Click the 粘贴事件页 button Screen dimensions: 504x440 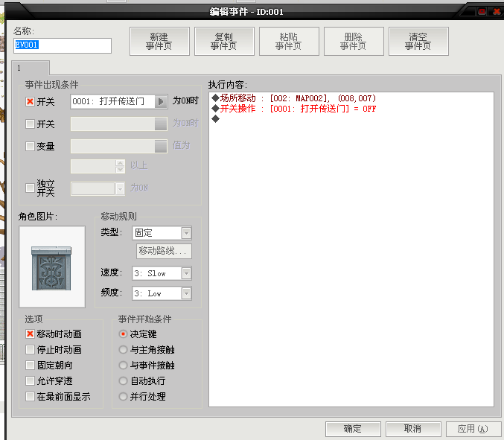pos(289,42)
